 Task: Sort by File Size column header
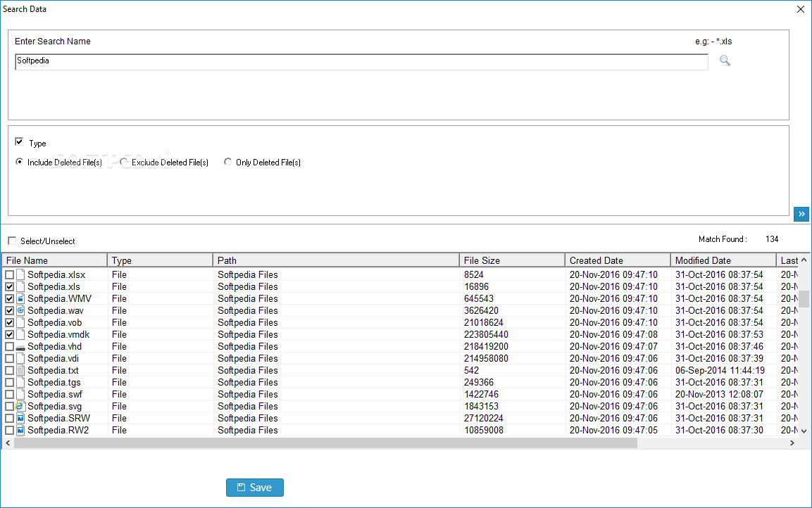512,260
